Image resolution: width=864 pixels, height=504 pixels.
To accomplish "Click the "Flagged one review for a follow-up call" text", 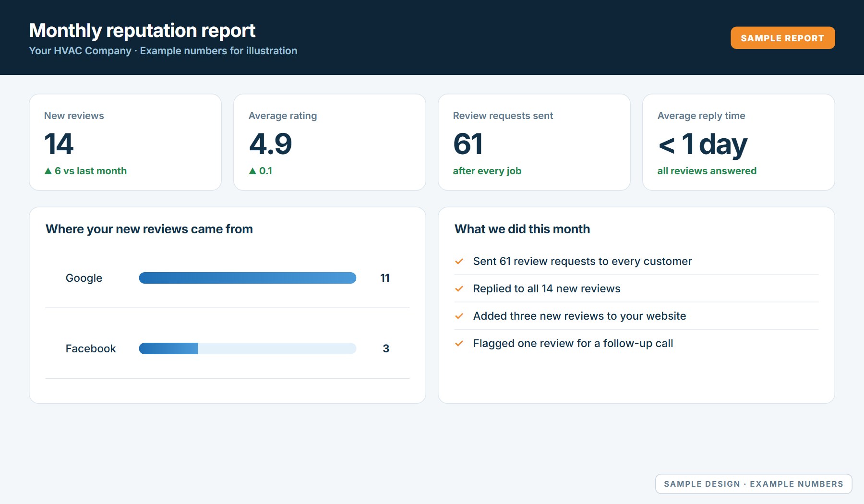I will [x=573, y=344].
